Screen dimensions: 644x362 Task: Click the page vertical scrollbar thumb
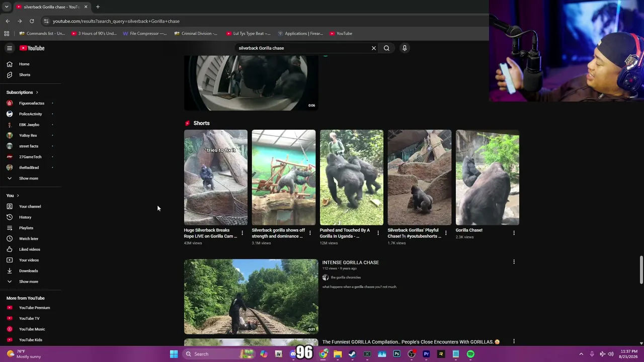click(x=641, y=270)
